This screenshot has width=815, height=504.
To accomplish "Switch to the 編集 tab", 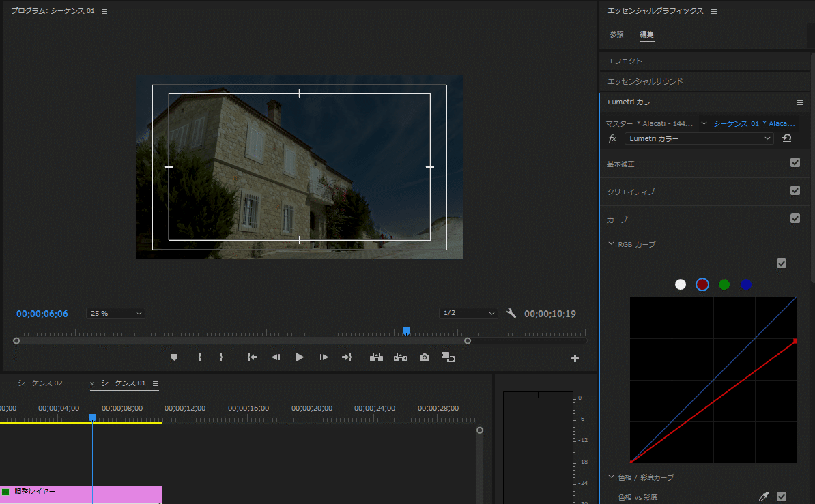I will (x=646, y=34).
